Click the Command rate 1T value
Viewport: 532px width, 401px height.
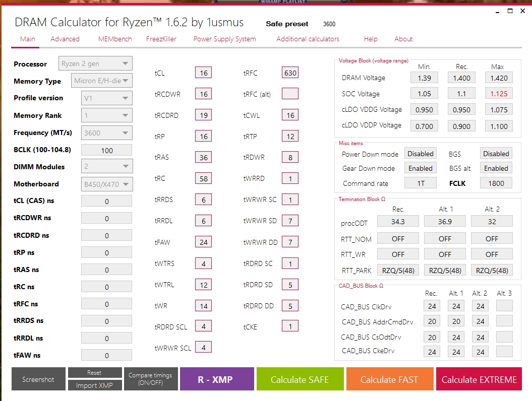click(x=421, y=183)
